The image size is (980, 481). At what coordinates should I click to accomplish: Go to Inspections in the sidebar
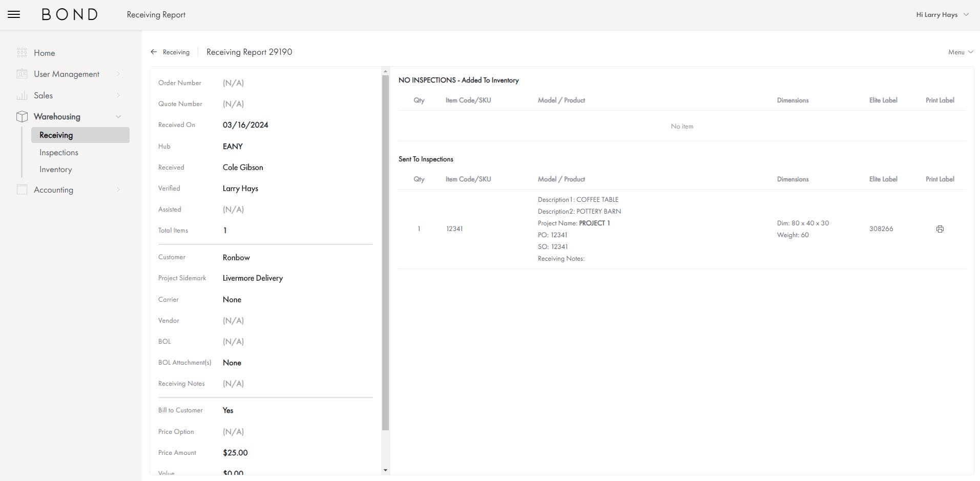tap(59, 152)
